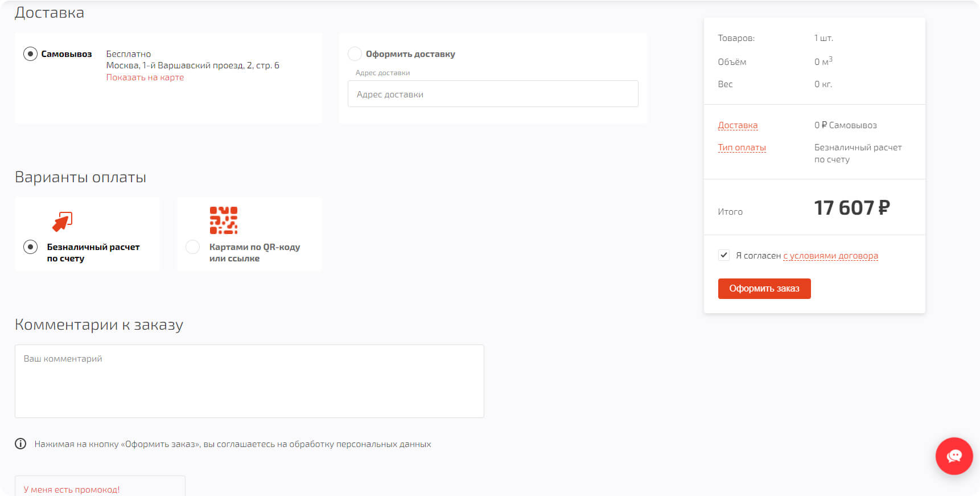980x496 pixels.
Task: Click Показать на карте link
Action: 145,77
